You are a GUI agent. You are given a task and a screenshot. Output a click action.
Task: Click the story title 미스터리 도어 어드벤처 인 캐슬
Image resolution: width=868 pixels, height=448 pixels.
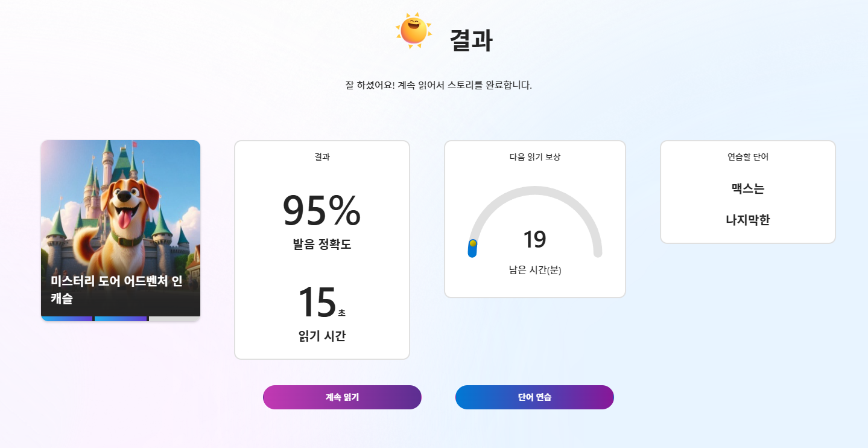[116, 290]
